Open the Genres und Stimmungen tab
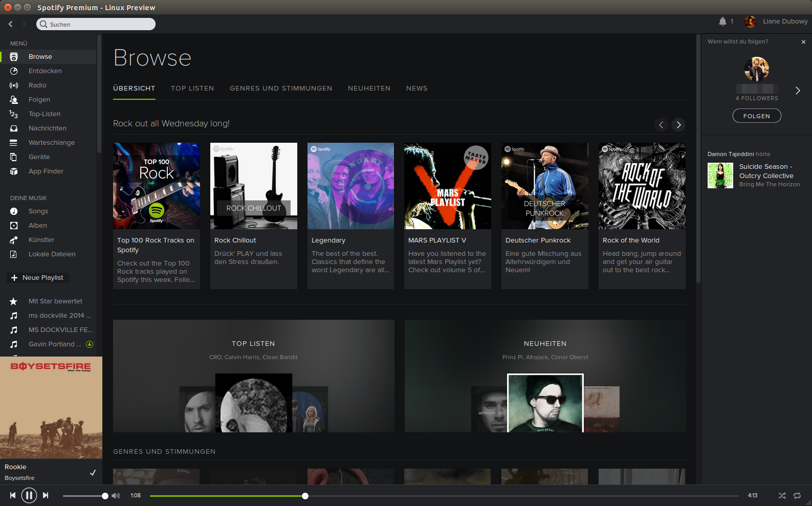The image size is (812, 506). pyautogui.click(x=281, y=89)
